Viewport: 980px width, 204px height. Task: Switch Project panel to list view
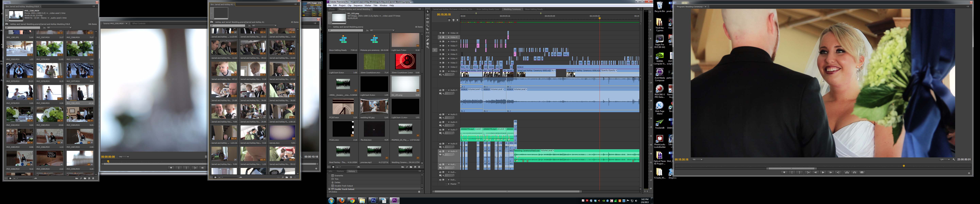click(x=329, y=167)
